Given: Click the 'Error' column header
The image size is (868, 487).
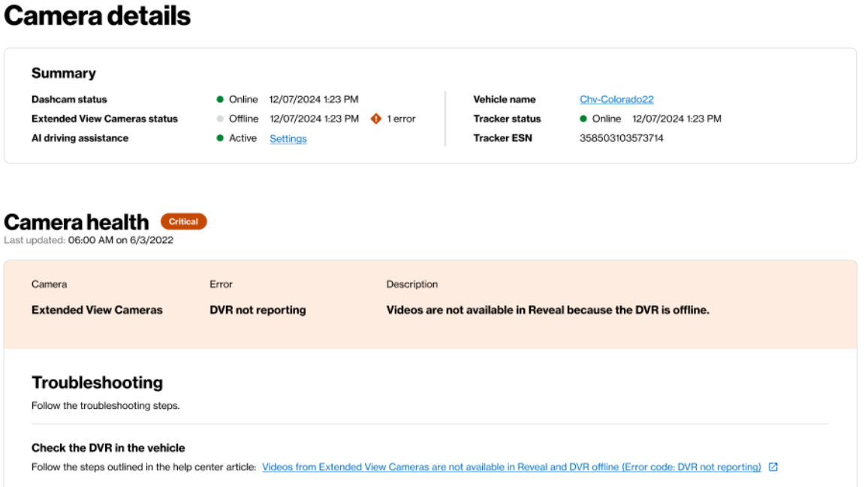Looking at the screenshot, I should [x=221, y=284].
